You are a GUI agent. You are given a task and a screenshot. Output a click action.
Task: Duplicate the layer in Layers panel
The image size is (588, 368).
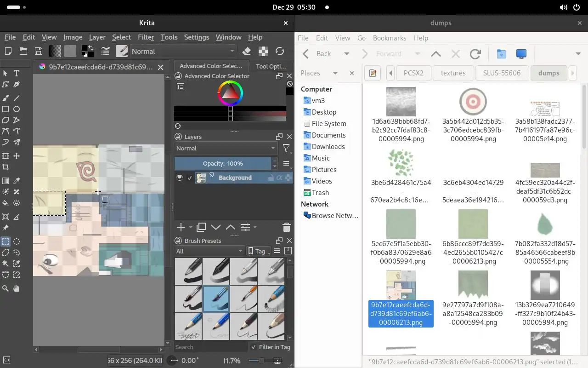[201, 227]
